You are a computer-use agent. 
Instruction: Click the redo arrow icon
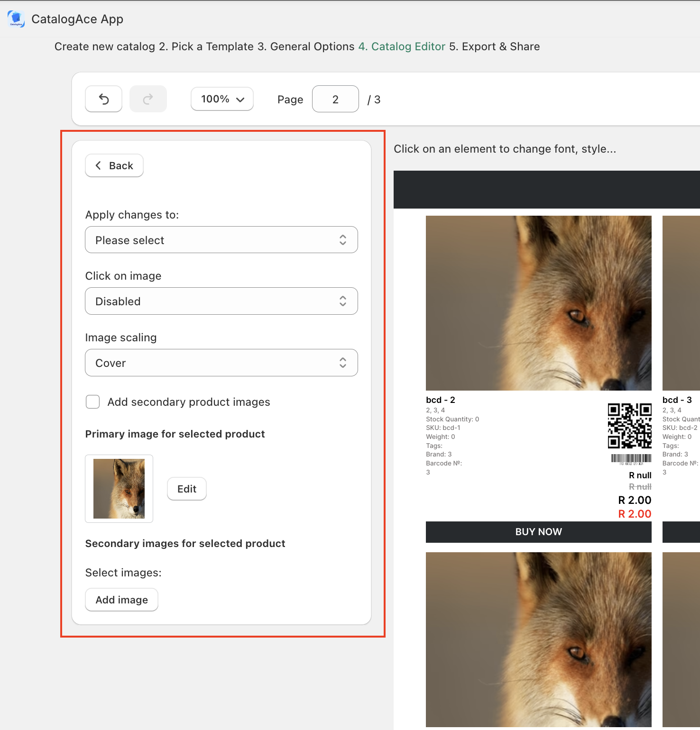[x=148, y=99]
